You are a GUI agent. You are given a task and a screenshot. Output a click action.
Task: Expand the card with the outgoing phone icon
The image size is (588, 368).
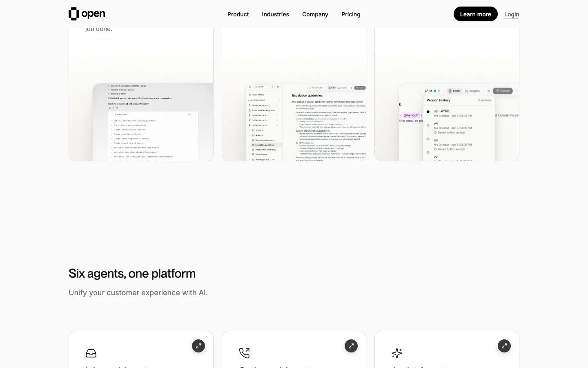(351, 346)
